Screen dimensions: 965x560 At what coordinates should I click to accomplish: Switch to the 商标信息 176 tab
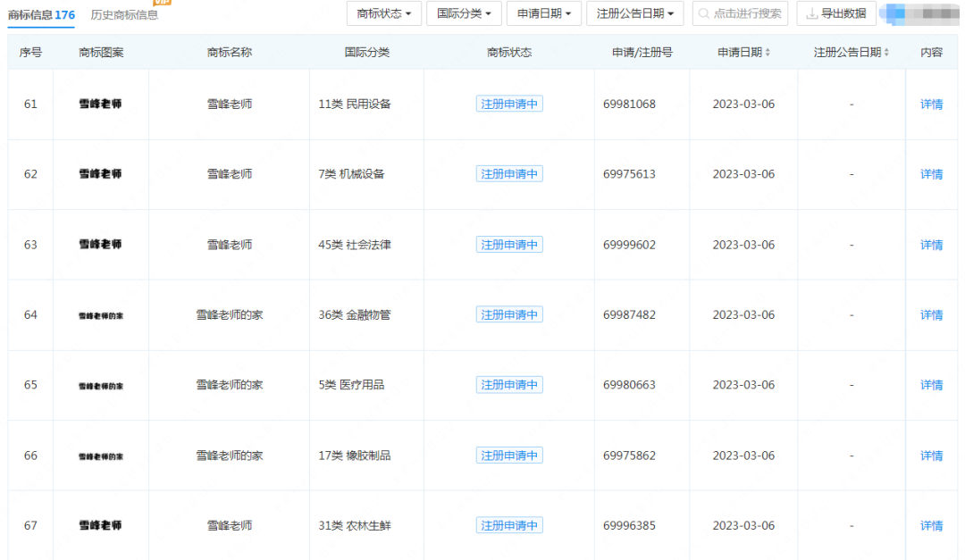click(x=41, y=14)
